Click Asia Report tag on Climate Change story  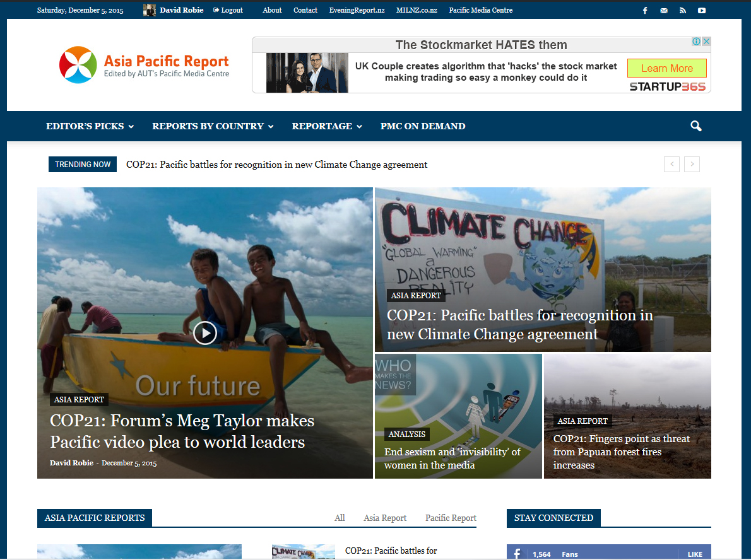(x=416, y=295)
